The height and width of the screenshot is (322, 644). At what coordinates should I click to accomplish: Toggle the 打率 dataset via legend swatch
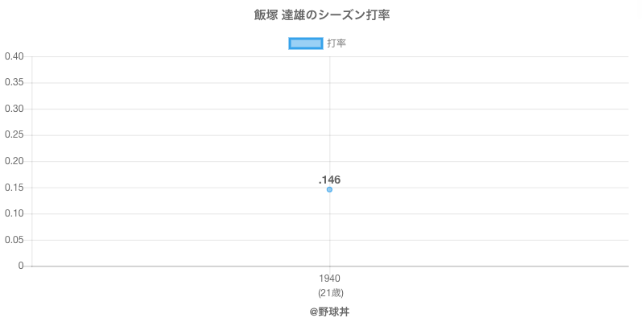pos(305,43)
